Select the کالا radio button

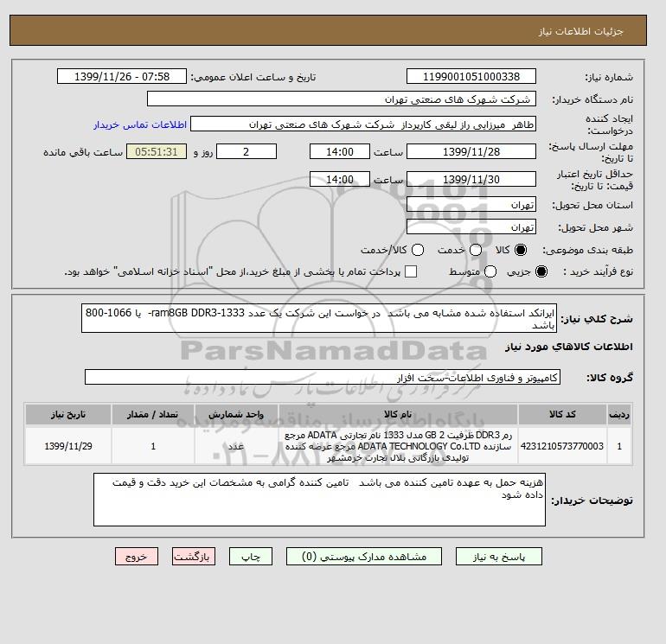click(x=521, y=250)
